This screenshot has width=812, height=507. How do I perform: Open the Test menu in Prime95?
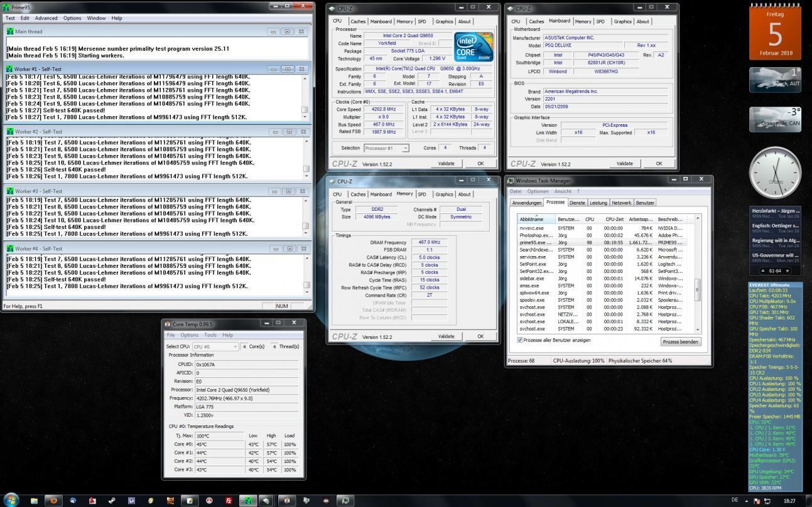click(10, 18)
